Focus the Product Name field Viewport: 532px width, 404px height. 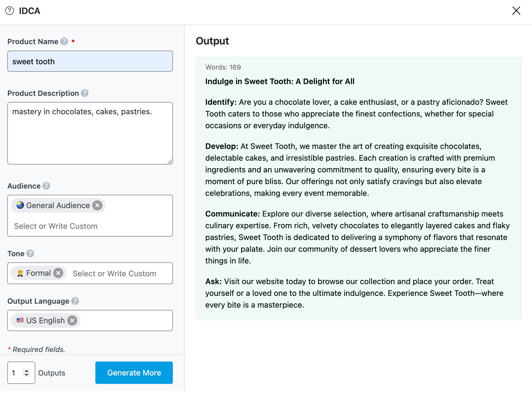coord(90,61)
